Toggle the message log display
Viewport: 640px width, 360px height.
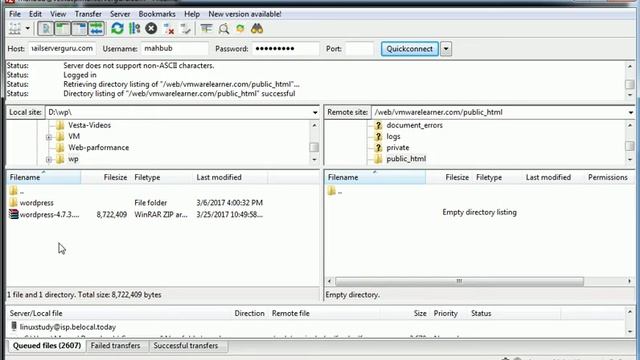(x=46, y=29)
